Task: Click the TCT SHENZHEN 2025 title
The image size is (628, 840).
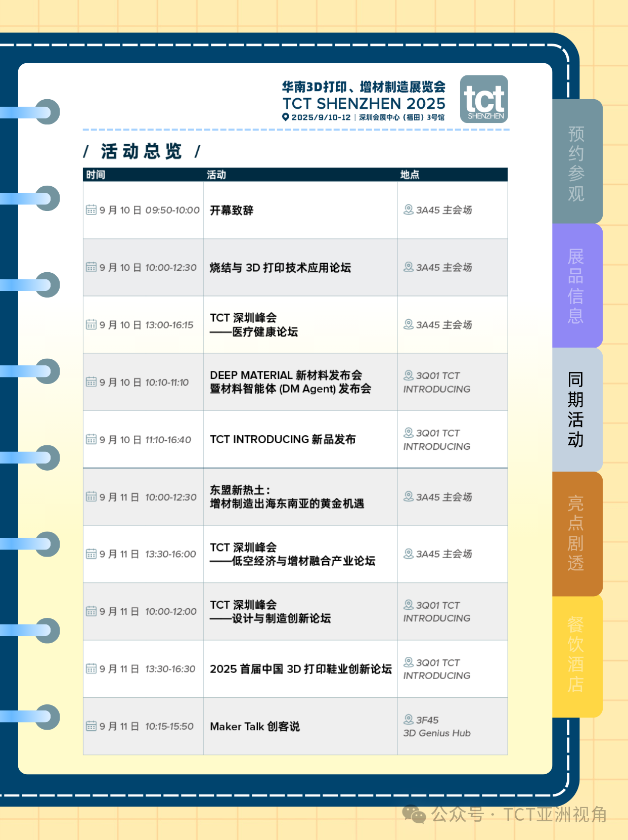Action: (x=364, y=104)
